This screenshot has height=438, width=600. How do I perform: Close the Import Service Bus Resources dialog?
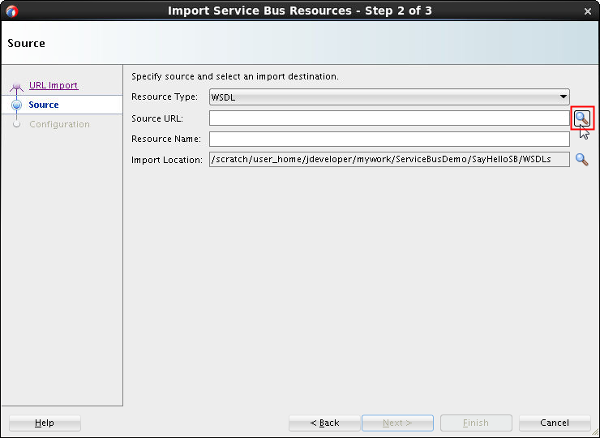click(588, 11)
